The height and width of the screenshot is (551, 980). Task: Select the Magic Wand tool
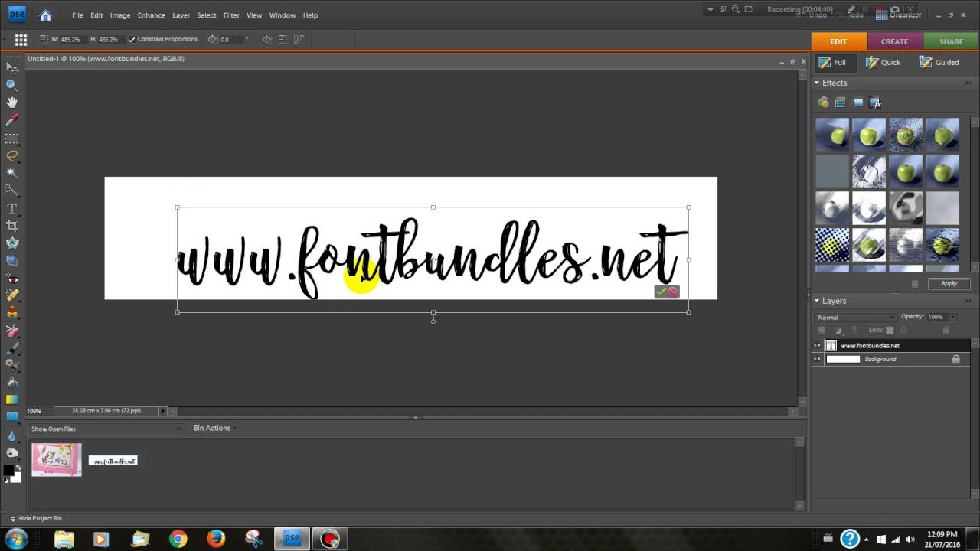[x=12, y=173]
